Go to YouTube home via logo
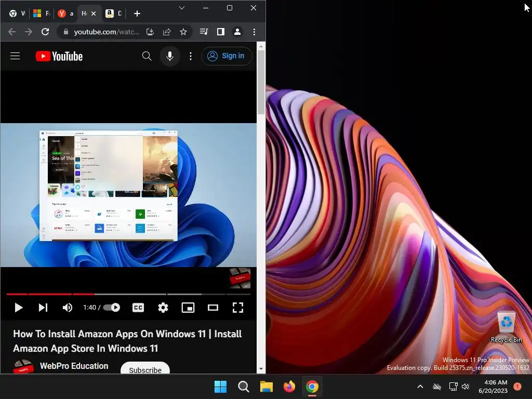The height and width of the screenshot is (399, 532). (x=59, y=56)
